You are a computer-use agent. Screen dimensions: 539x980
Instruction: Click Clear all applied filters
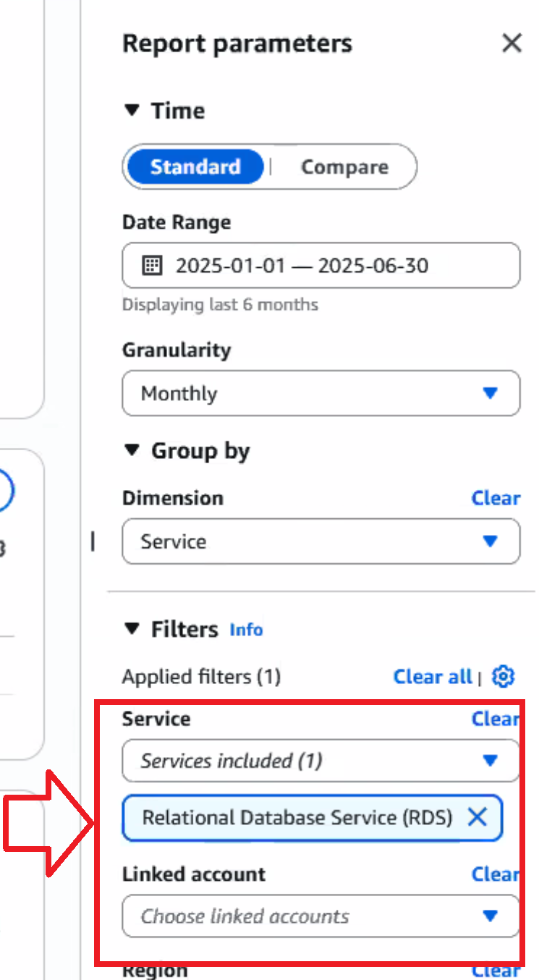pyautogui.click(x=432, y=677)
